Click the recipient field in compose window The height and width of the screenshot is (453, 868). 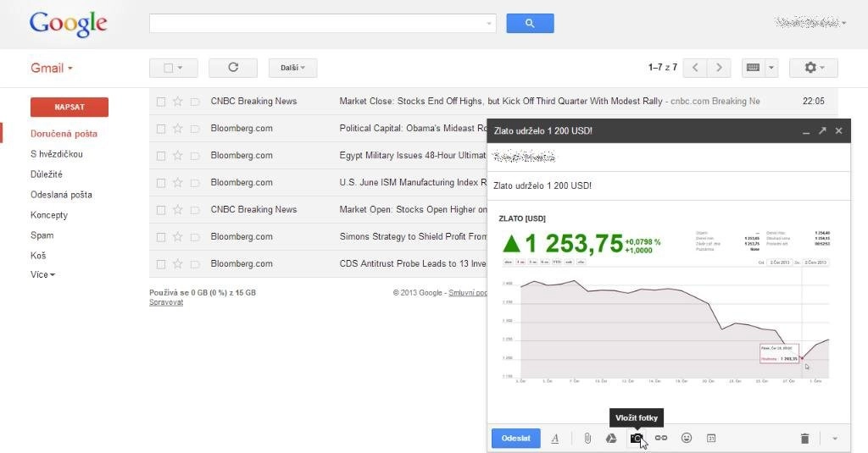[x=669, y=157]
